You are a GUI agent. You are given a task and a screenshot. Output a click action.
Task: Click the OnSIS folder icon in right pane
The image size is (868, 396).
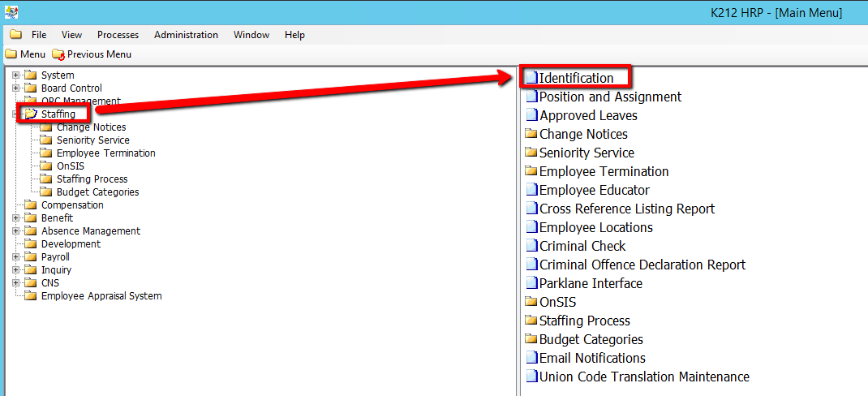pos(531,302)
